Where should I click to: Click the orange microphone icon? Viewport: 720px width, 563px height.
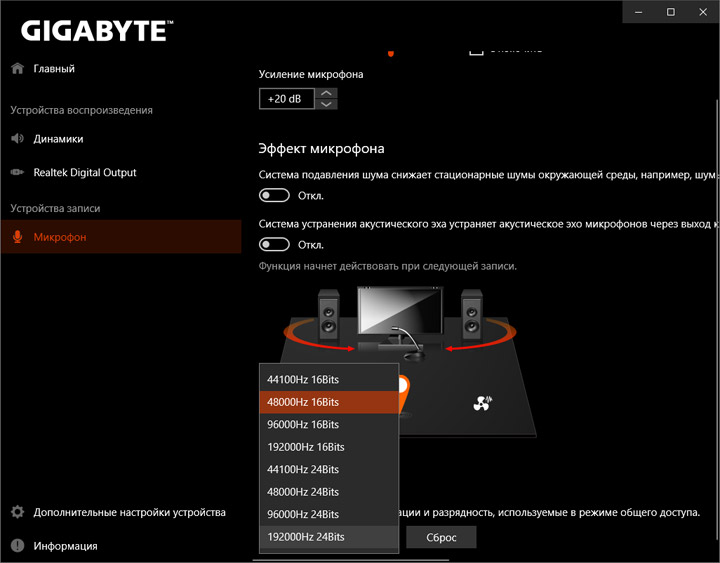tap(17, 237)
